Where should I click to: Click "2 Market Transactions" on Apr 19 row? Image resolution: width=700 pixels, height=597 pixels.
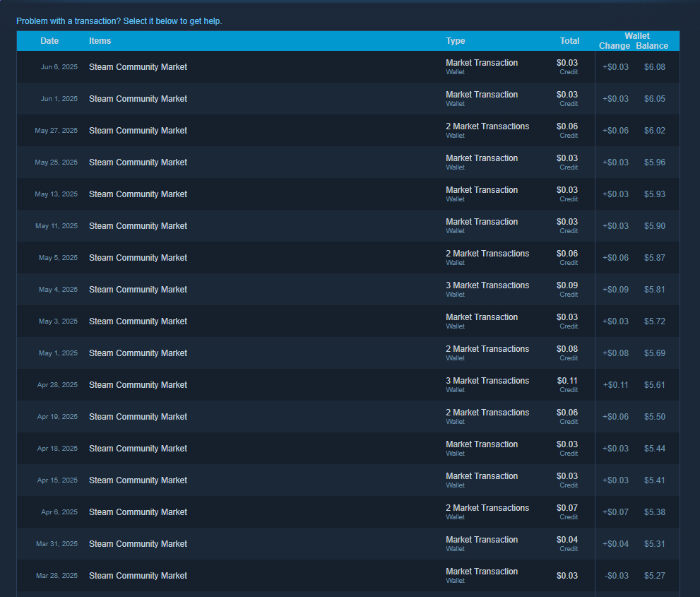point(487,413)
